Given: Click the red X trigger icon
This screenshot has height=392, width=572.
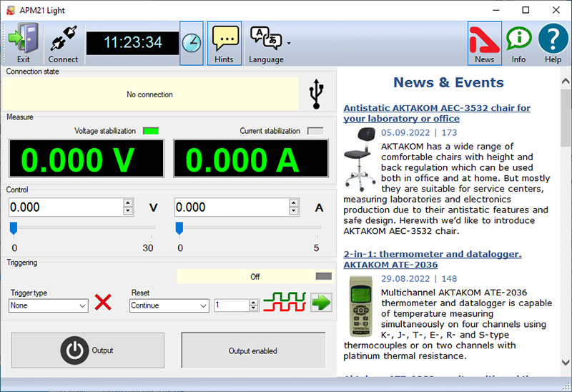Looking at the screenshot, I should pyautogui.click(x=103, y=302).
